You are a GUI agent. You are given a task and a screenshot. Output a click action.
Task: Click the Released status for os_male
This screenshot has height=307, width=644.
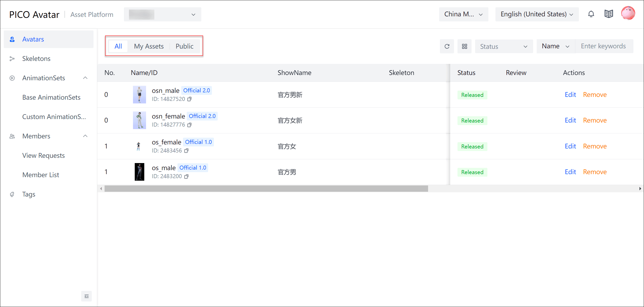[472, 172]
